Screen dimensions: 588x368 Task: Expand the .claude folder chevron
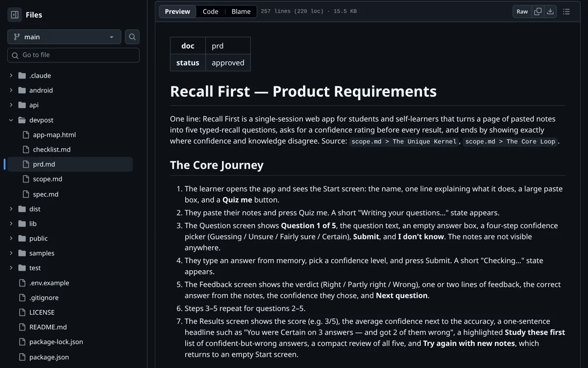coord(11,76)
